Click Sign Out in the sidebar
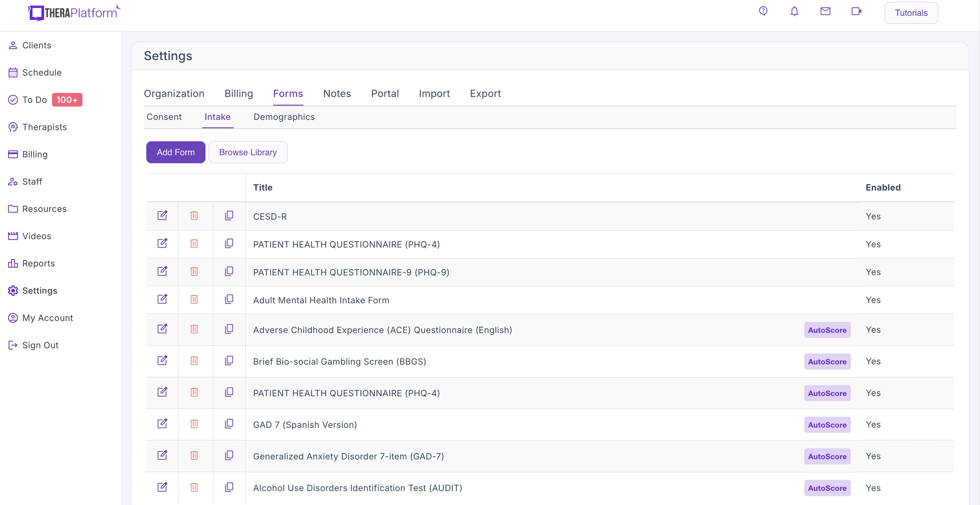This screenshot has height=505, width=980. 40,345
